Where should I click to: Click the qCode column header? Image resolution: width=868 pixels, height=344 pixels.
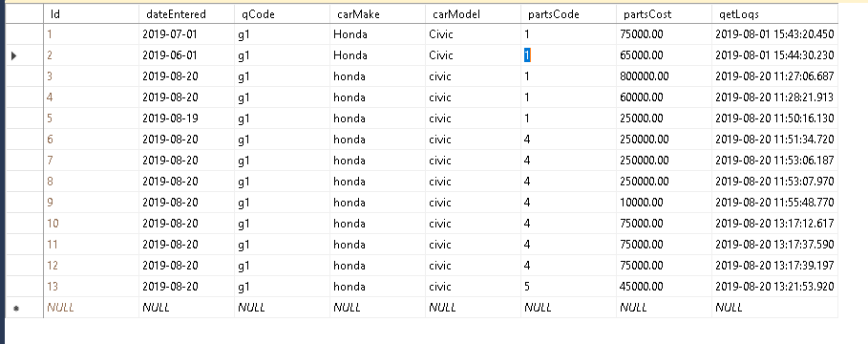tap(282, 14)
